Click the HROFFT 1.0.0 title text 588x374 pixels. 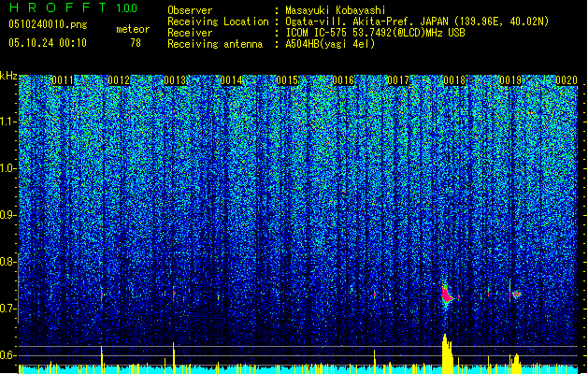tap(74, 7)
